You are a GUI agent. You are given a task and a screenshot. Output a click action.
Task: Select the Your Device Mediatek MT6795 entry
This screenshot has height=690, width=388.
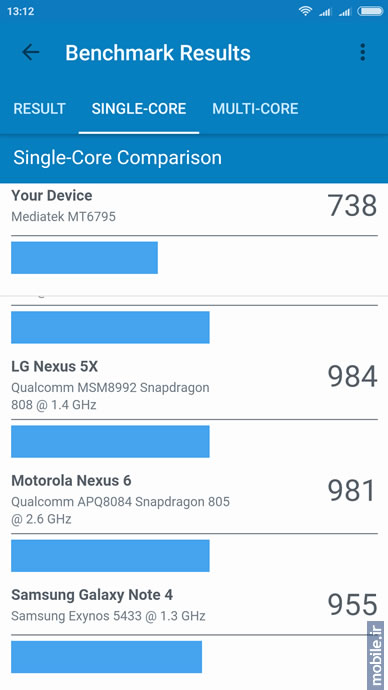194,206
